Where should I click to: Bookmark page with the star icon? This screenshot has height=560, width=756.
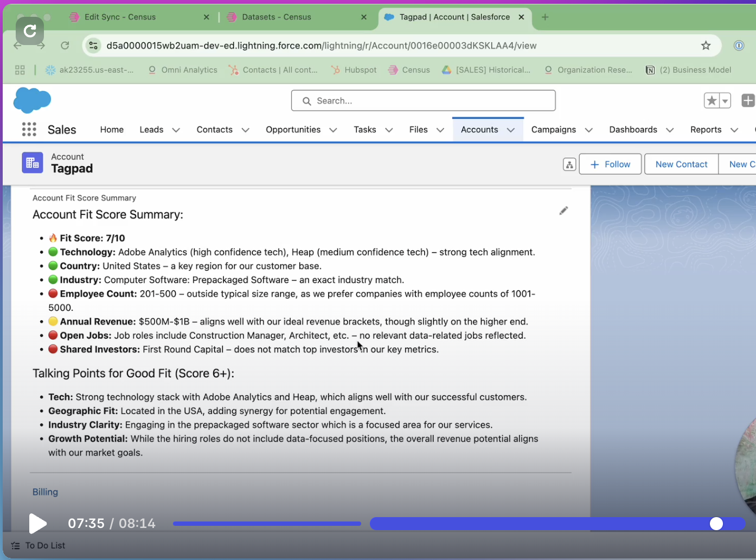706,46
